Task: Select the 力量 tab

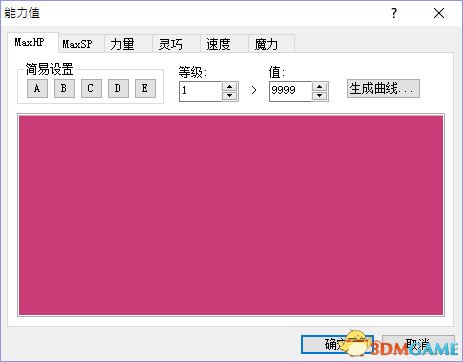Action: click(128, 44)
